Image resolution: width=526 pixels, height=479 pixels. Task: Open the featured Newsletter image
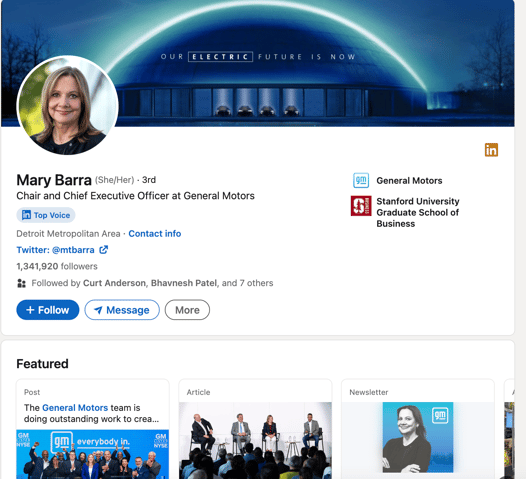pyautogui.click(x=418, y=437)
